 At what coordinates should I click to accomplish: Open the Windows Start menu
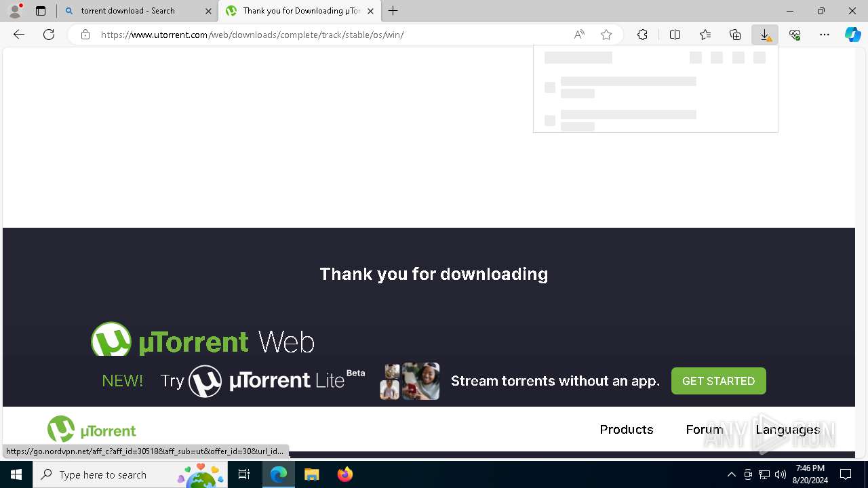pos(16,474)
